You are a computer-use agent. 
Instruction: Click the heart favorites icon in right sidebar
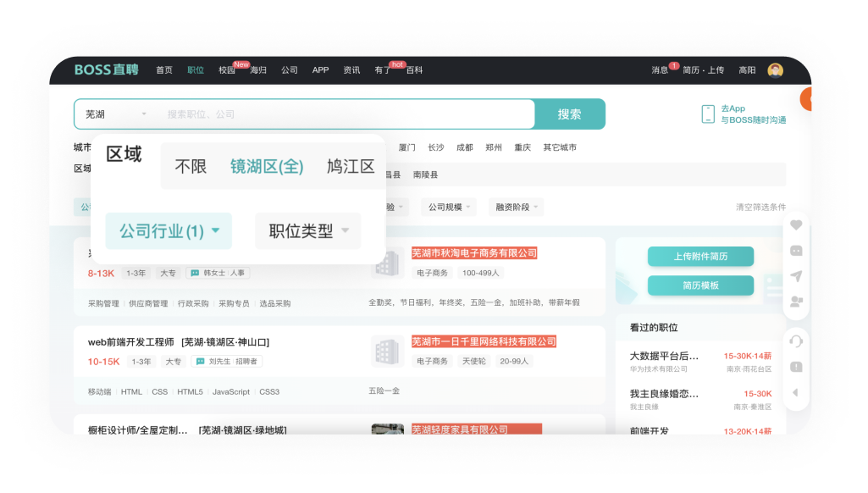pyautogui.click(x=796, y=225)
